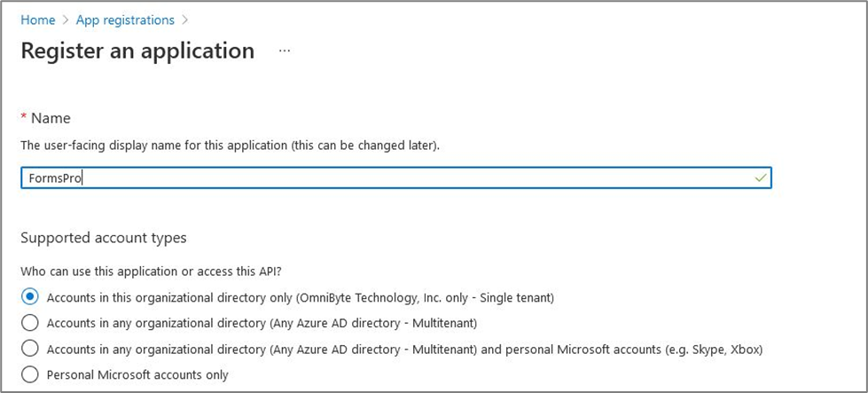Click the 'Supported account types' section heading

(104, 238)
